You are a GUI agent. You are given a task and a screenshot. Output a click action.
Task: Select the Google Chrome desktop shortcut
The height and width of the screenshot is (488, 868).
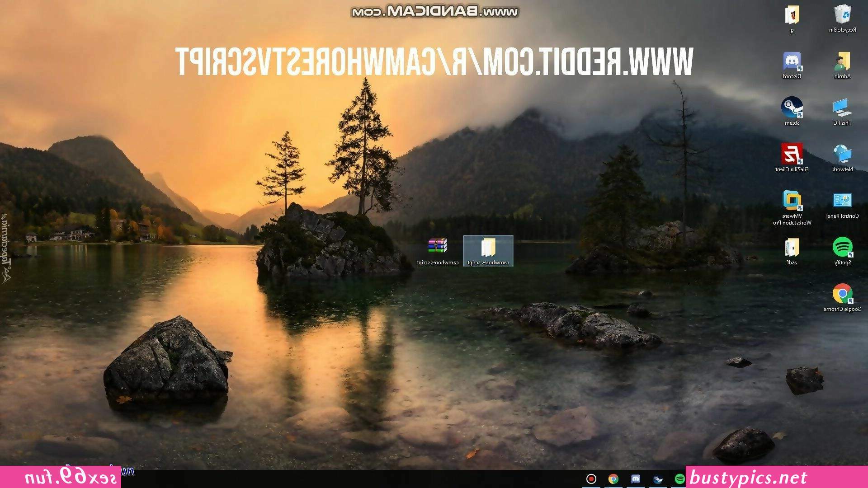pos(842,298)
